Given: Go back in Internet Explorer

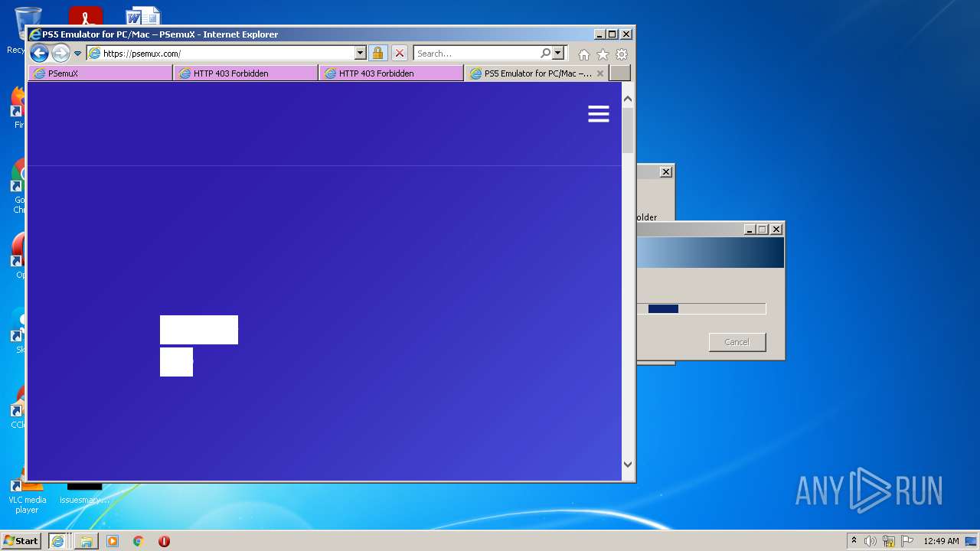Looking at the screenshot, I should click(x=39, y=53).
